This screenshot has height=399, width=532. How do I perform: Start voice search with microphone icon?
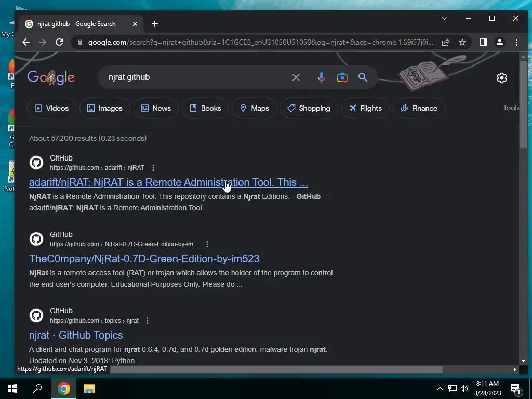point(321,77)
